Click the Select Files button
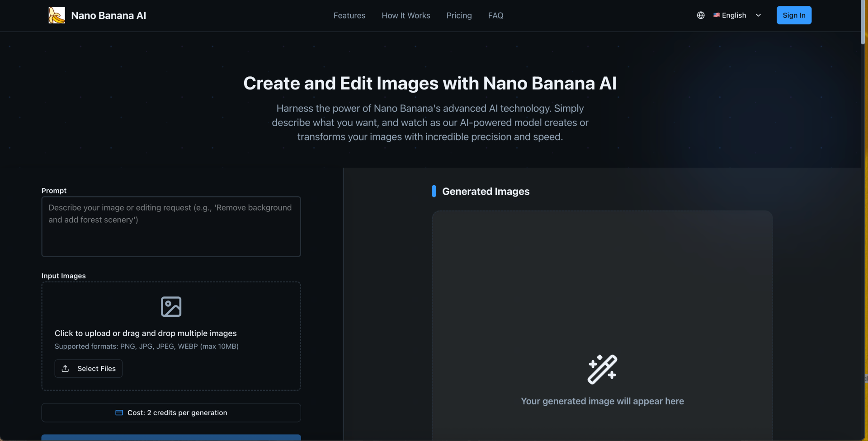This screenshot has width=868, height=441. (x=89, y=369)
